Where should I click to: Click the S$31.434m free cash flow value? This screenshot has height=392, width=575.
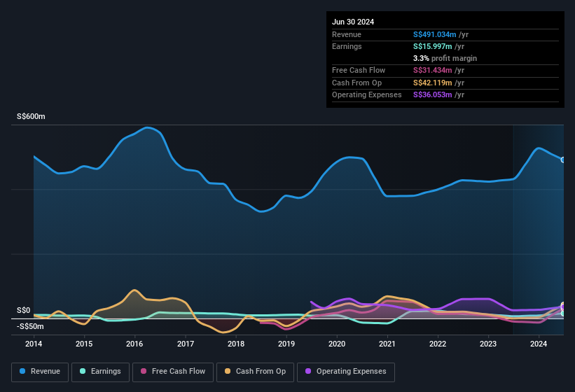point(432,70)
